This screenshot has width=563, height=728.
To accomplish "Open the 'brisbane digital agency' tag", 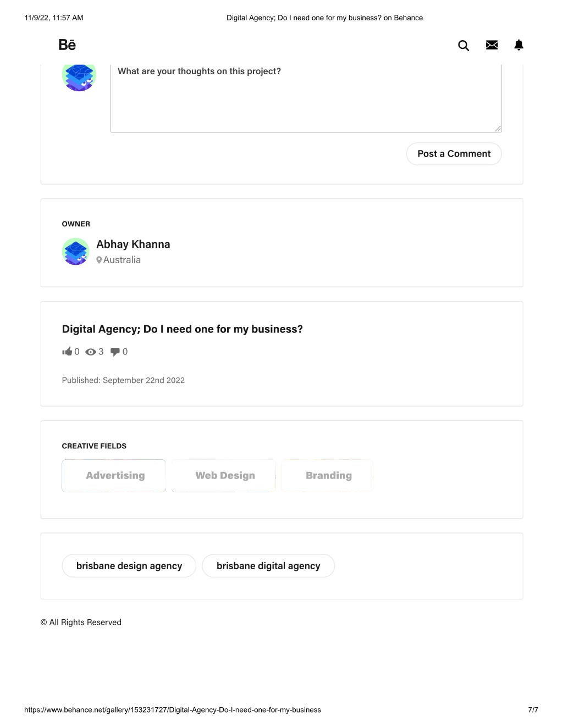I will click(x=268, y=566).
